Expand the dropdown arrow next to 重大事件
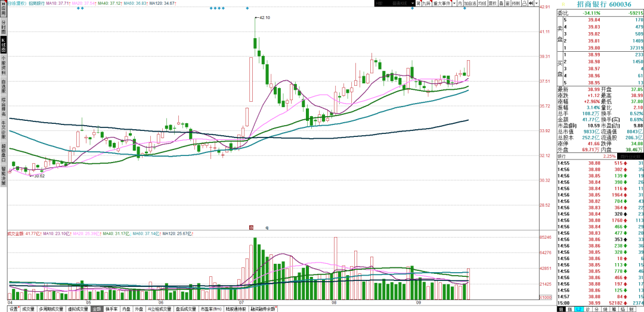The image size is (644, 312). 454,4
